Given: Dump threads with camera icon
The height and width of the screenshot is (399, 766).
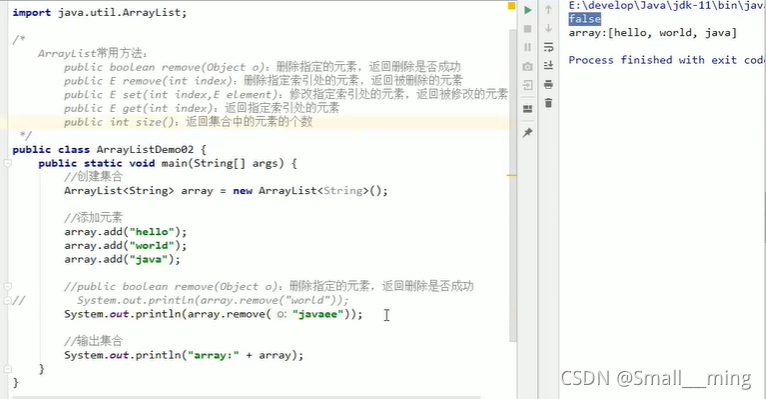Looking at the screenshot, I should pos(528,66).
